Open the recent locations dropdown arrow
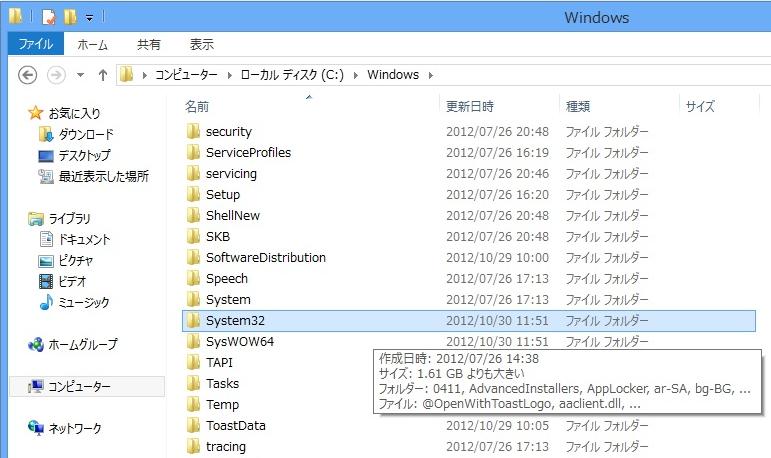 80,75
